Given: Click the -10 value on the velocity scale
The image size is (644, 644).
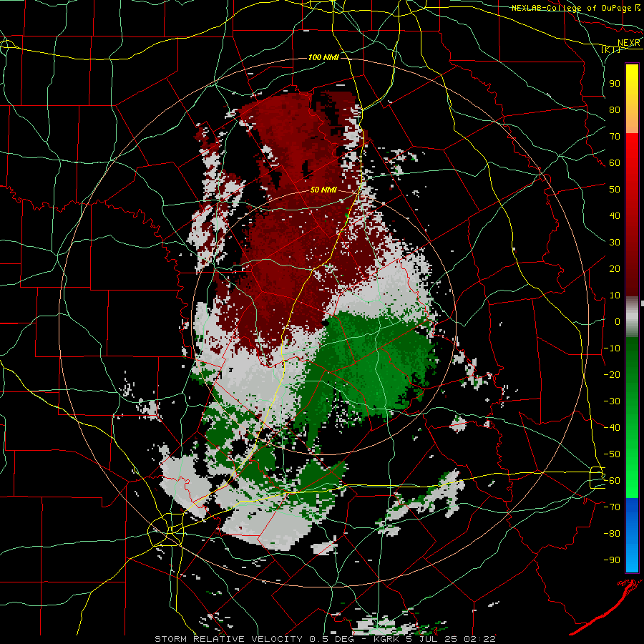Looking at the screenshot, I should 612,348.
